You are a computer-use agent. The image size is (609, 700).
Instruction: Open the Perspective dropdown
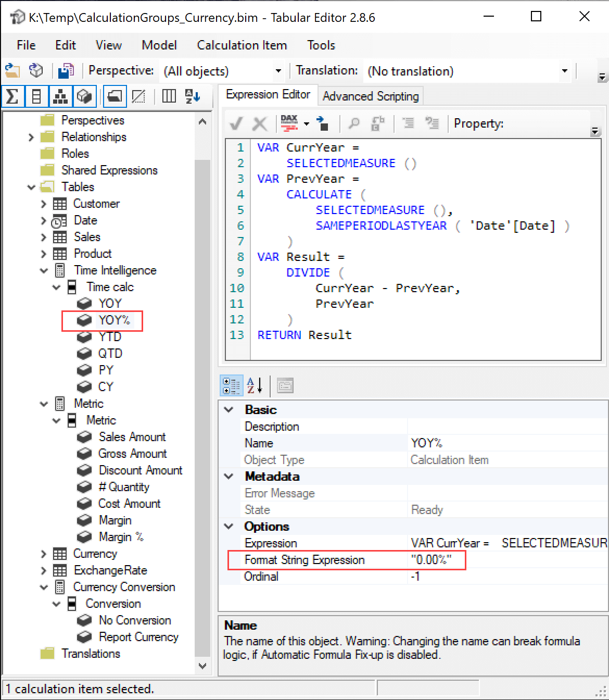[x=278, y=71]
